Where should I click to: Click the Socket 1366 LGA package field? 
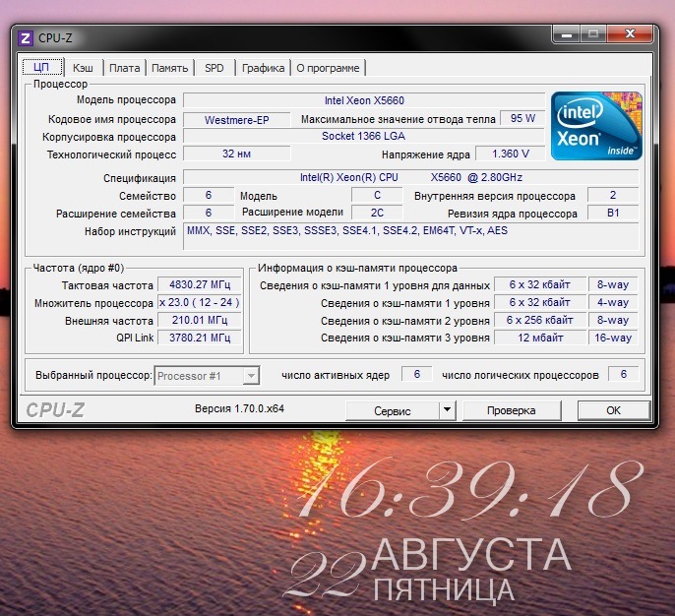(x=364, y=136)
